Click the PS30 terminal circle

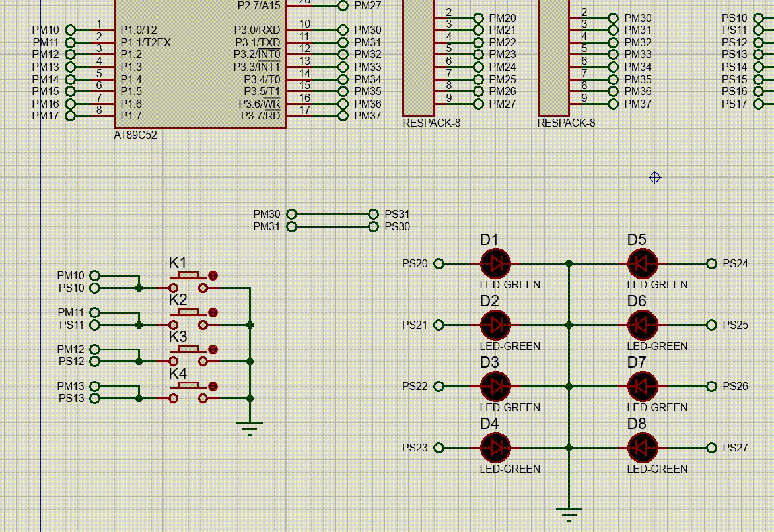coord(374,226)
